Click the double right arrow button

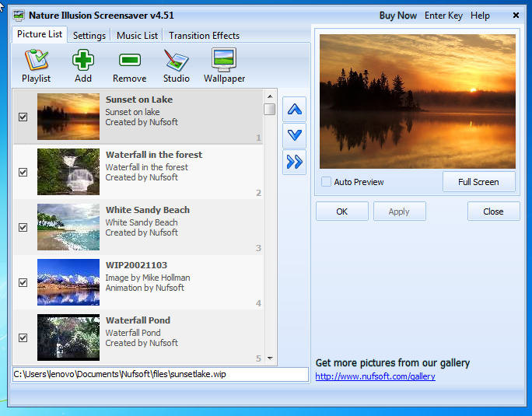coord(295,162)
